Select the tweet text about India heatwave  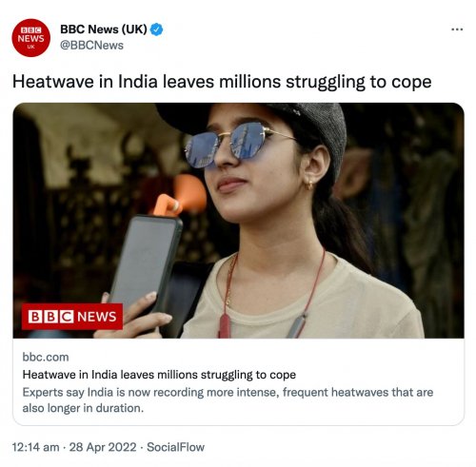[222, 82]
